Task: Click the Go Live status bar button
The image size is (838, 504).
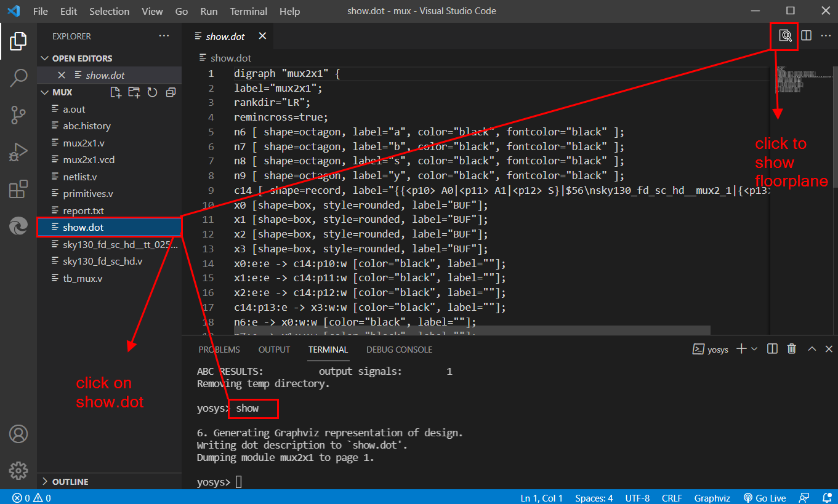Action: click(x=765, y=498)
